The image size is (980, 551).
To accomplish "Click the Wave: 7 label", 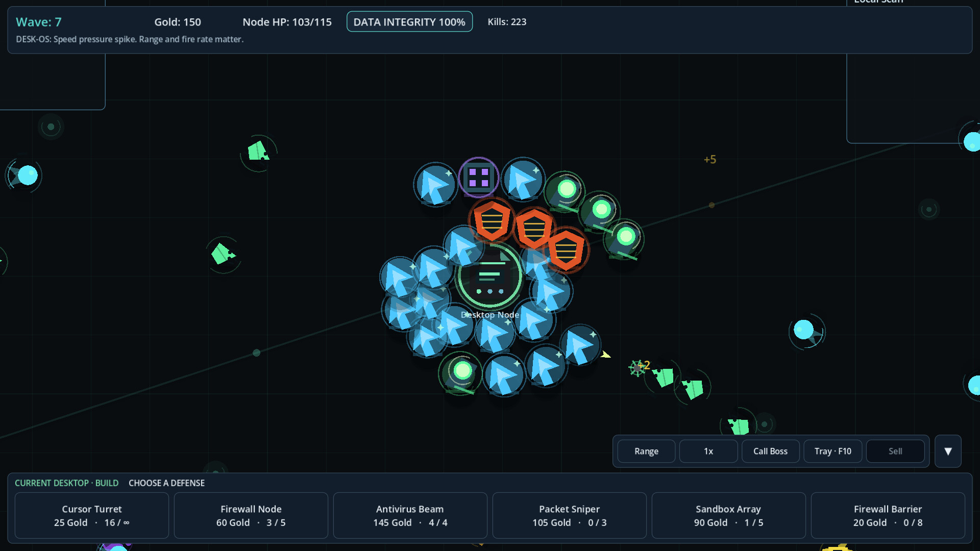I will point(39,22).
